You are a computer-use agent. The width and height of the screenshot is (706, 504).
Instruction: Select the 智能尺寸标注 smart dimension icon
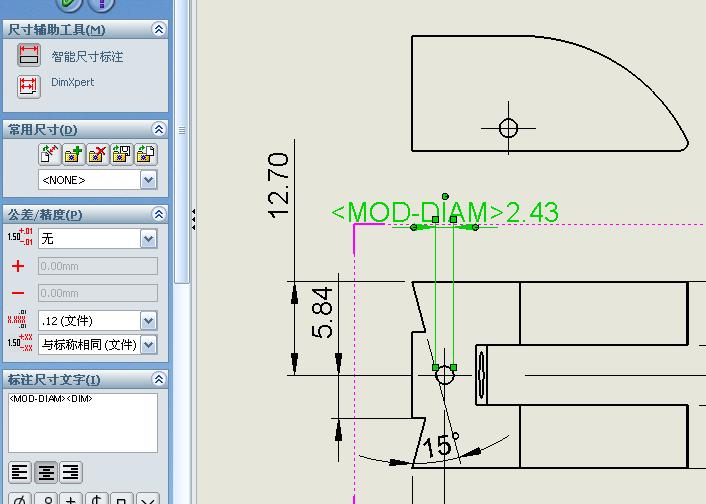[x=29, y=55]
